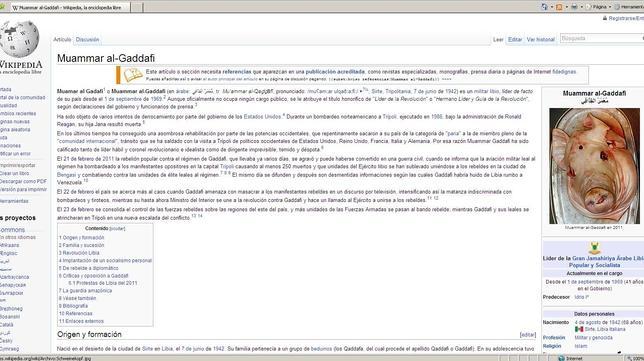Open contents entry 4 Implantación de un socialismo personal
This screenshot has width=644, height=361.
pos(105,260)
